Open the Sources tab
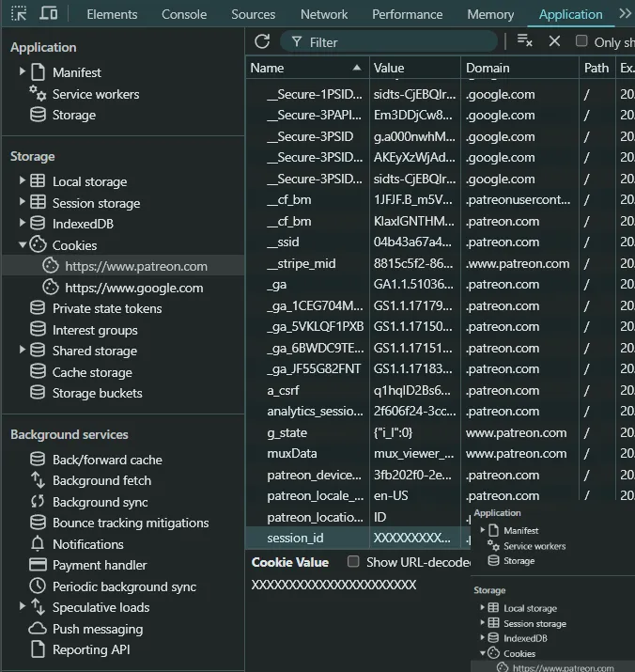This screenshot has height=672, width=635. [254, 14]
